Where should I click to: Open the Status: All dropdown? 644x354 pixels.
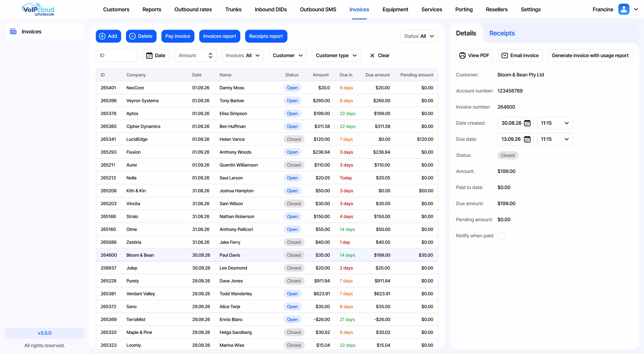tap(419, 36)
